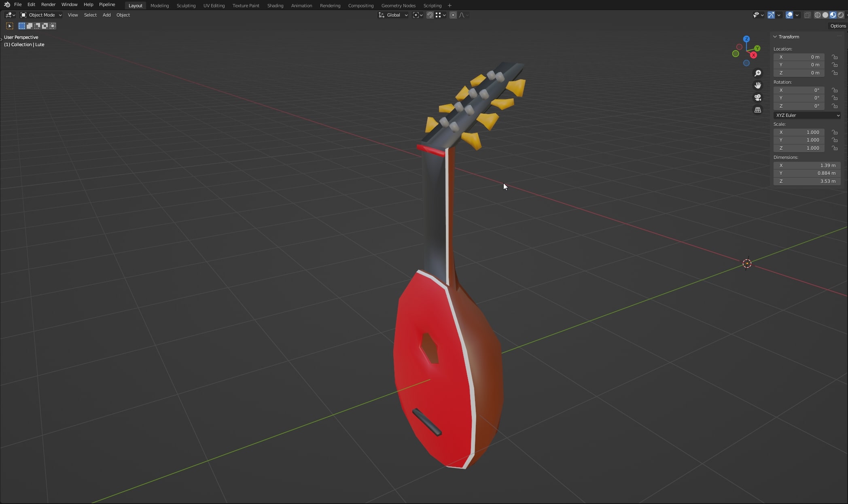
Task: Click the pan view hand icon
Action: (758, 85)
